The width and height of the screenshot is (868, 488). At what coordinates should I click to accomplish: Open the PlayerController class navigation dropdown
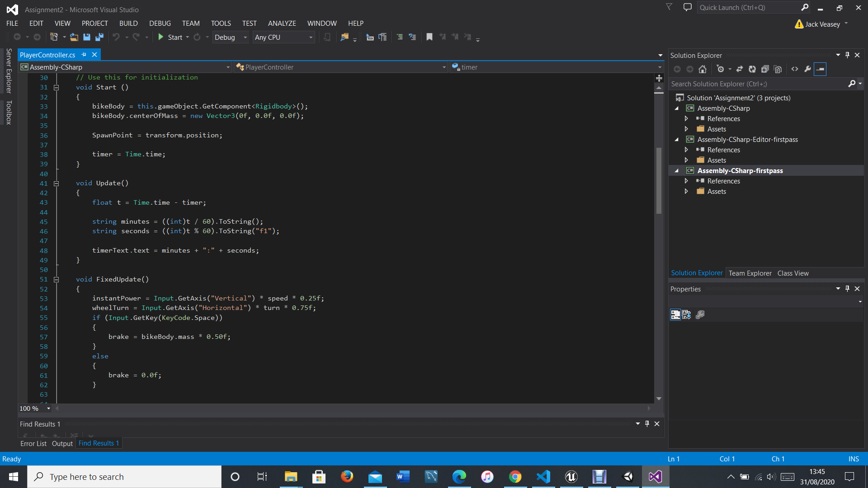click(x=341, y=67)
